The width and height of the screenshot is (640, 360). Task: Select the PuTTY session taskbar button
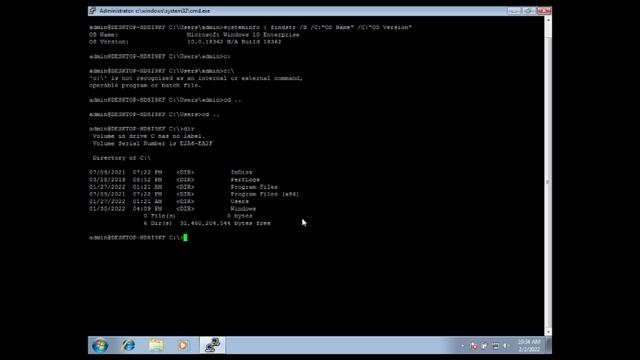212,345
